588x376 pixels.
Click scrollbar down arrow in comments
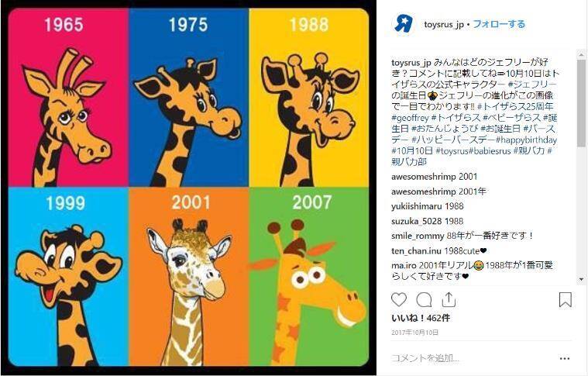coord(581,279)
